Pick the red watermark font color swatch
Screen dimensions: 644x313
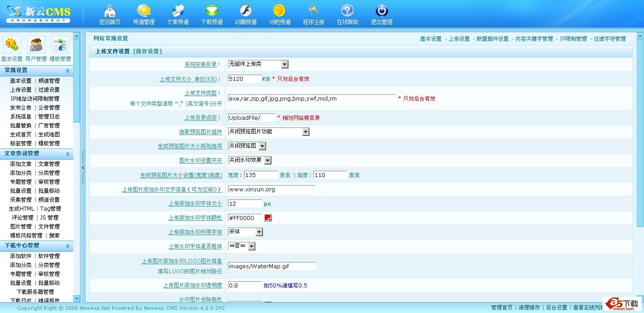[x=268, y=218]
